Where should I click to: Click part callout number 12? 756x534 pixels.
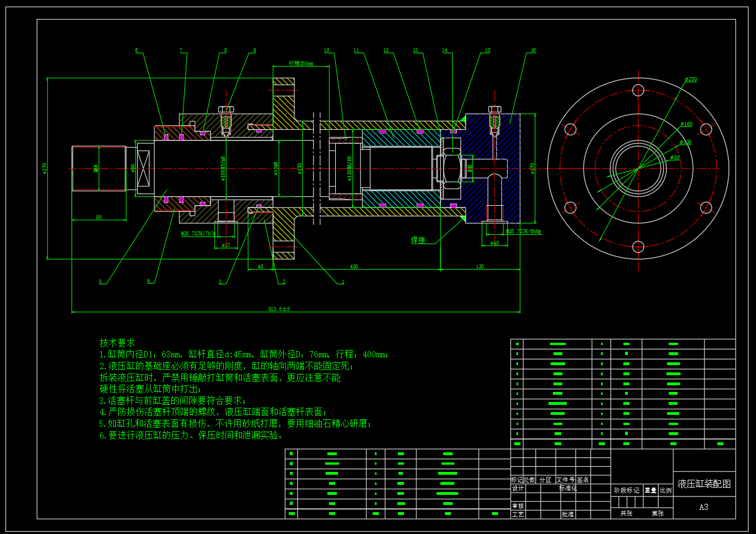tap(386, 50)
